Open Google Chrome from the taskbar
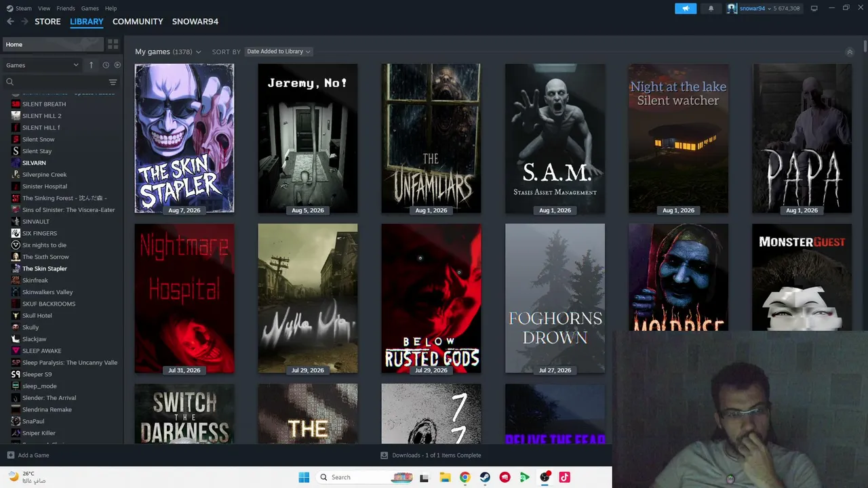868x488 pixels. point(465,477)
